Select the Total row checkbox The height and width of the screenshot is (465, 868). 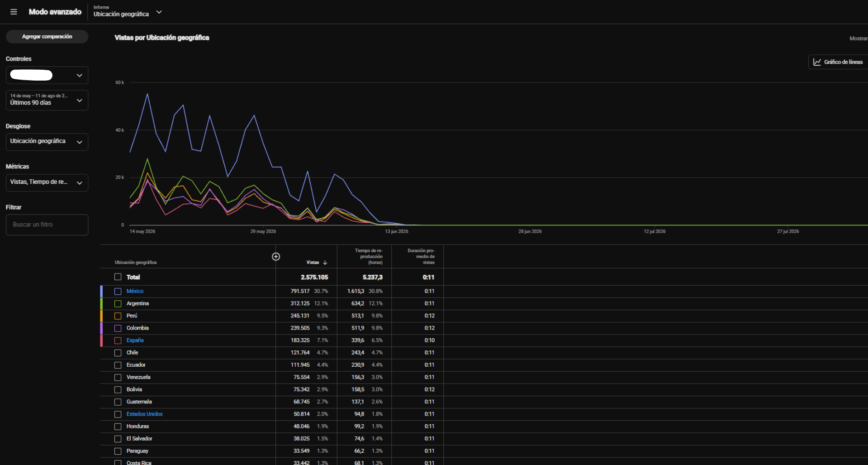click(118, 277)
